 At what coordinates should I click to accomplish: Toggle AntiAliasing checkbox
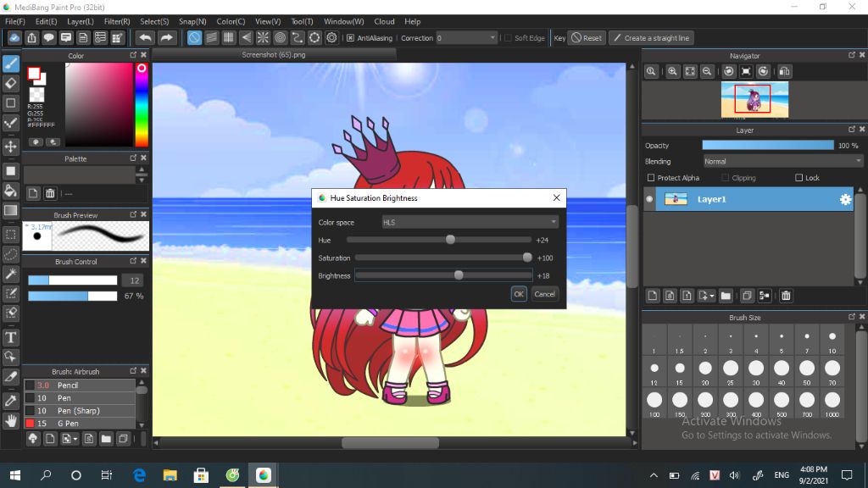click(x=350, y=37)
